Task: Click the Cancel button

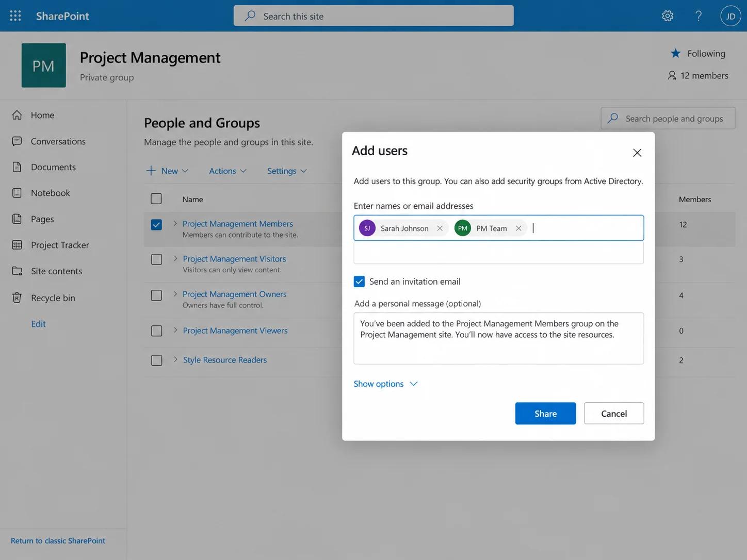Action: [614, 414]
